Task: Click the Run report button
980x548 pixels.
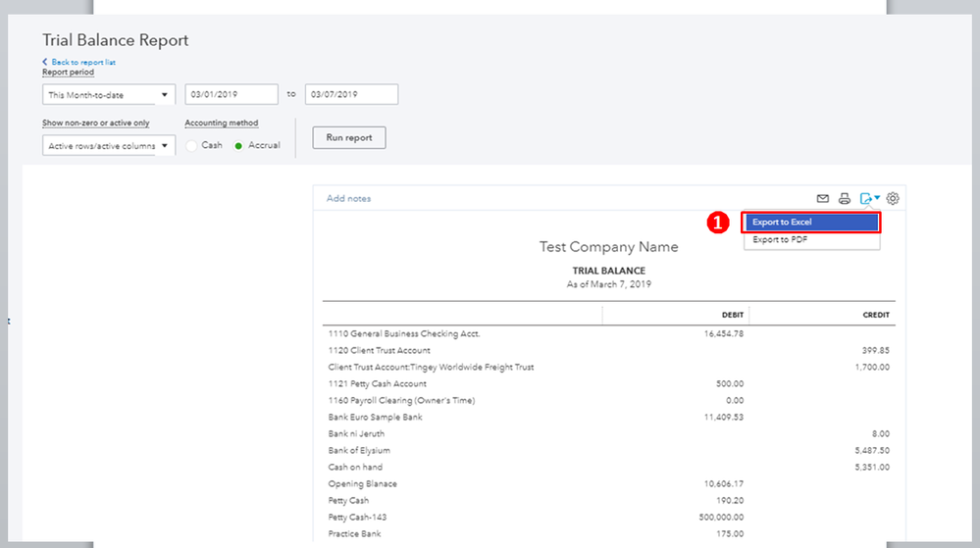Action: pos(348,138)
